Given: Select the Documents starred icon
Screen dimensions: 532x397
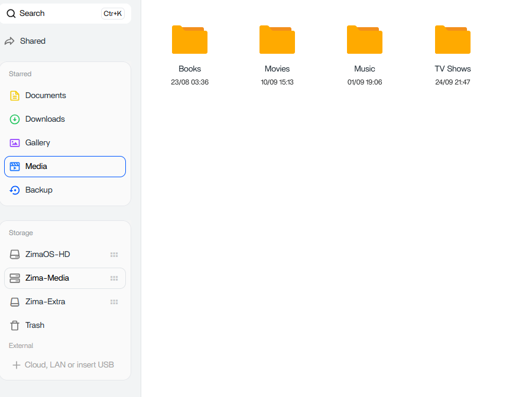Looking at the screenshot, I should coord(15,96).
